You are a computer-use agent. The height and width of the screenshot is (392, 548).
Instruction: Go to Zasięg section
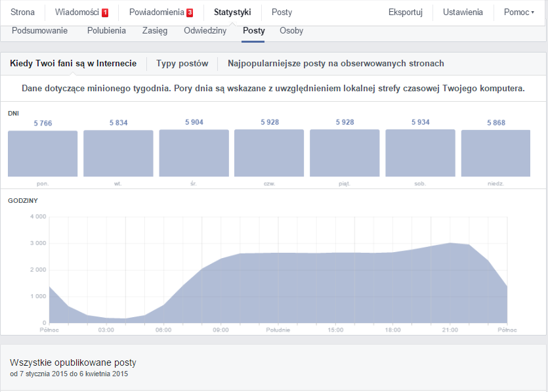pyautogui.click(x=155, y=31)
